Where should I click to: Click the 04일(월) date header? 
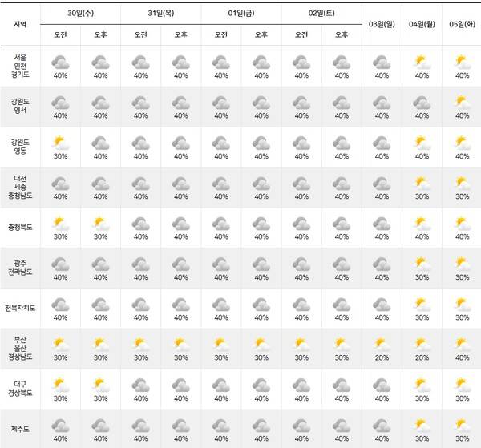click(422, 24)
